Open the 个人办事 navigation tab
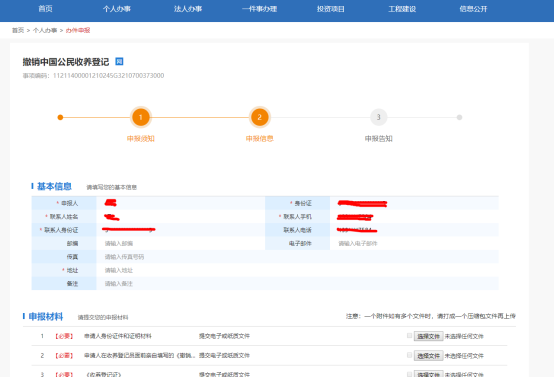The image size is (554, 377). (x=117, y=9)
